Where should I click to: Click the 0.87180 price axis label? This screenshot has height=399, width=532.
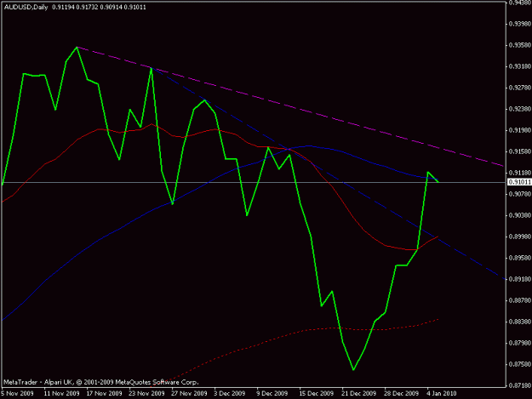pos(519,385)
